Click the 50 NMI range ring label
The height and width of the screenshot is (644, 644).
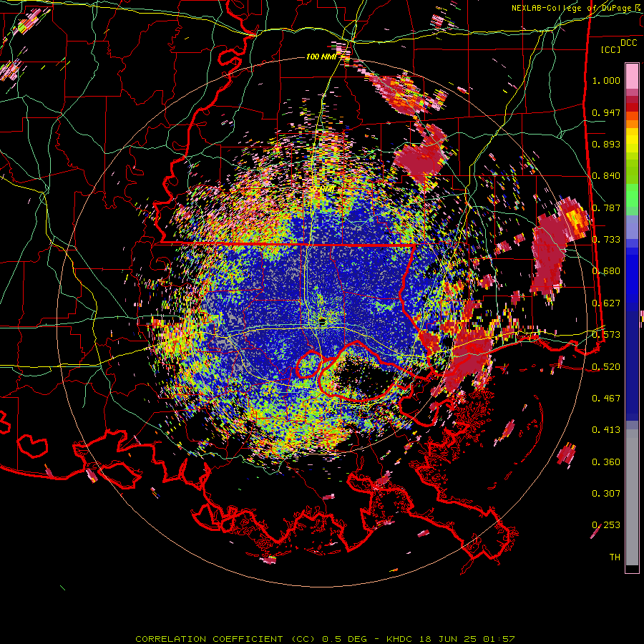coord(321,189)
